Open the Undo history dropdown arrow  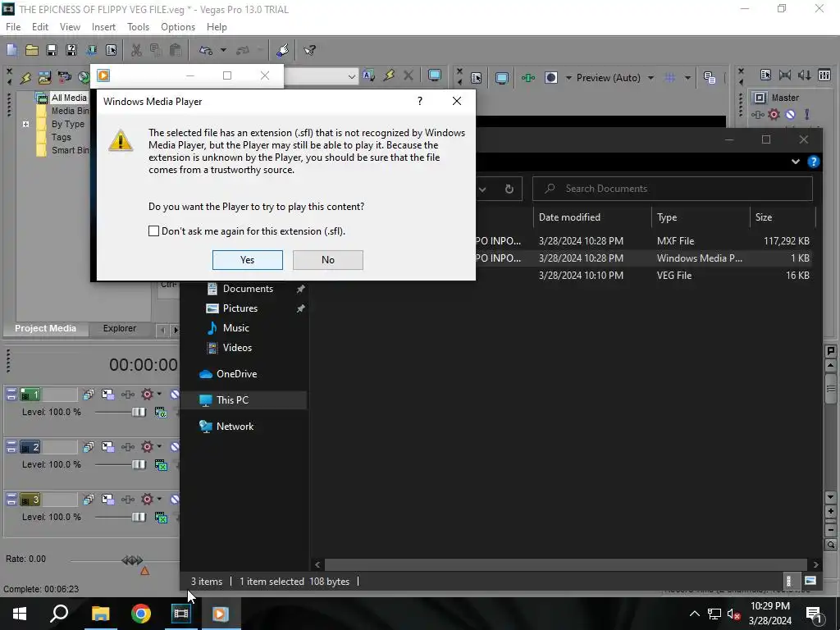(x=223, y=50)
